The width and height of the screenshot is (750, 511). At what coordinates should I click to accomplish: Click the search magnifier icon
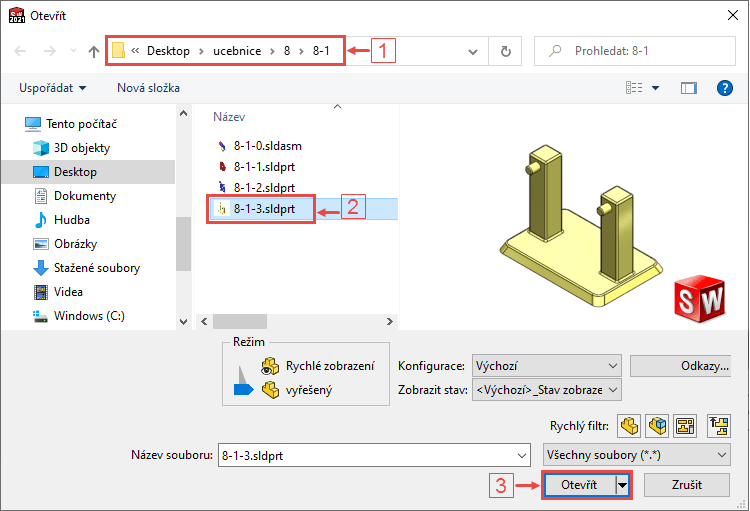tap(555, 50)
